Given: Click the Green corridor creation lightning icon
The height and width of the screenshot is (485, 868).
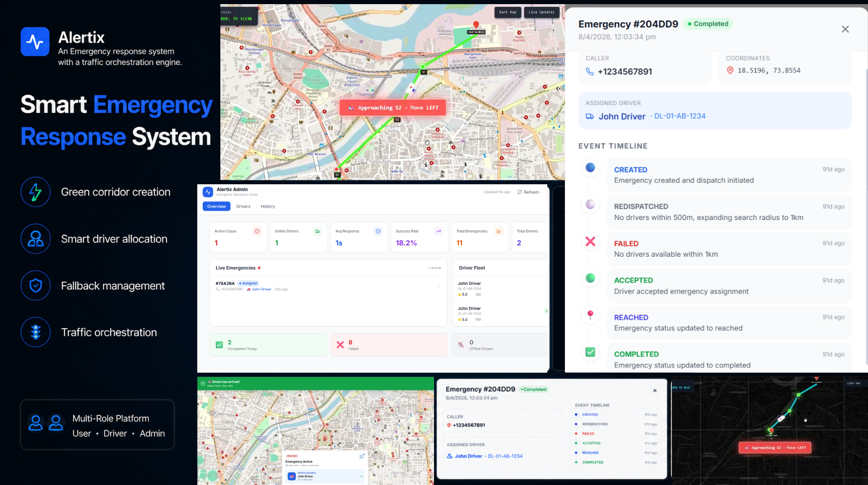Looking at the screenshot, I should pos(36,192).
